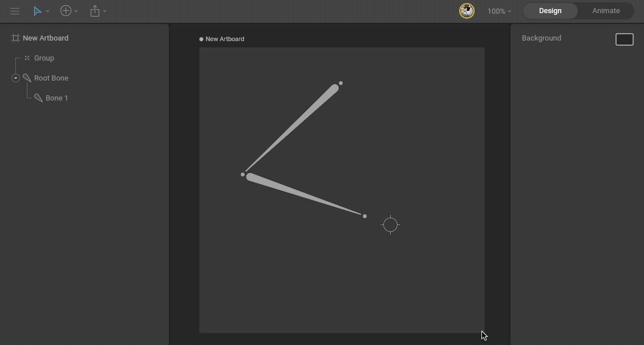The width and height of the screenshot is (644, 345).
Task: Open the selection tool dropdown arrow
Action: click(48, 11)
